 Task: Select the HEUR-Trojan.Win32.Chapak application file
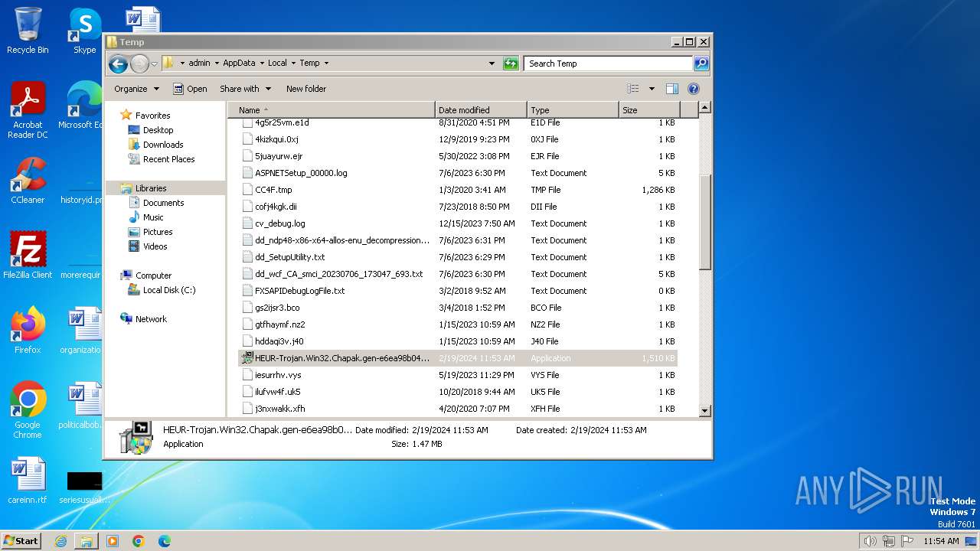pos(458,358)
